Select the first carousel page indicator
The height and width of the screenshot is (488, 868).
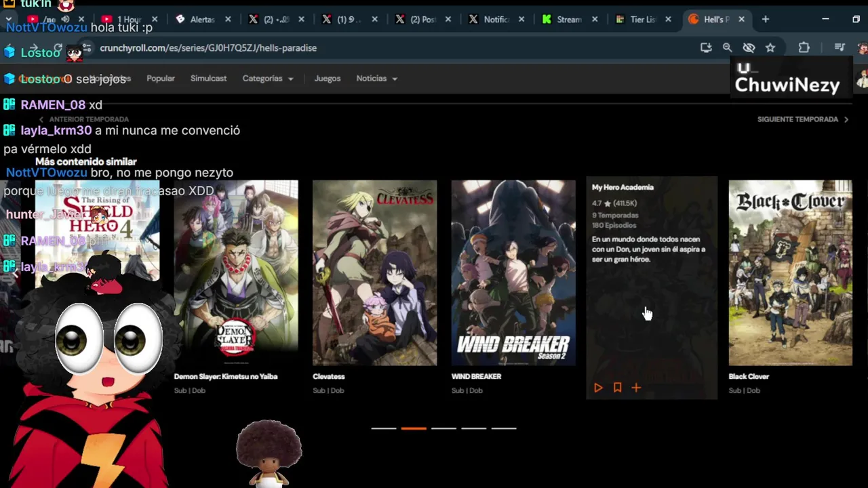pos(384,428)
